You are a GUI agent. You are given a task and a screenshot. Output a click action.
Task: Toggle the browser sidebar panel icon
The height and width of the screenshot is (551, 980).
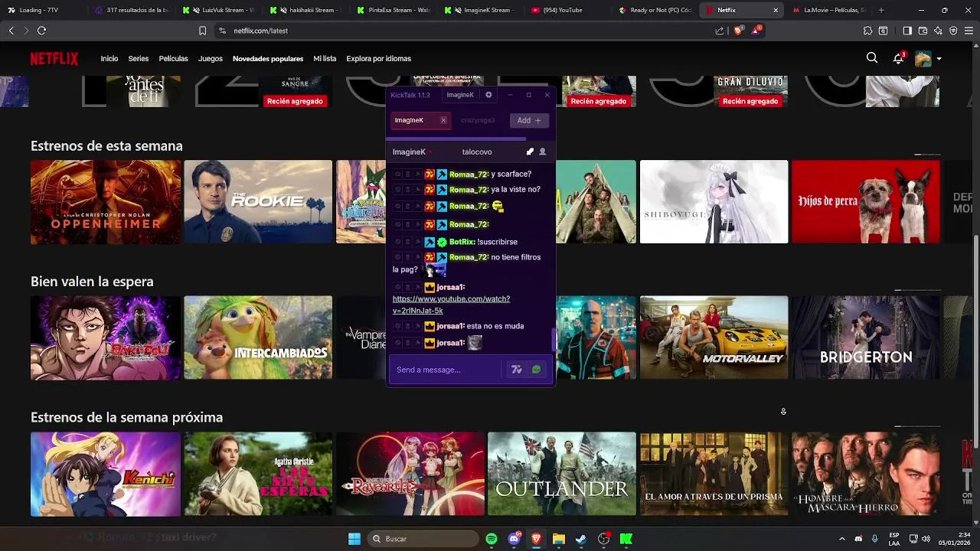tap(907, 31)
